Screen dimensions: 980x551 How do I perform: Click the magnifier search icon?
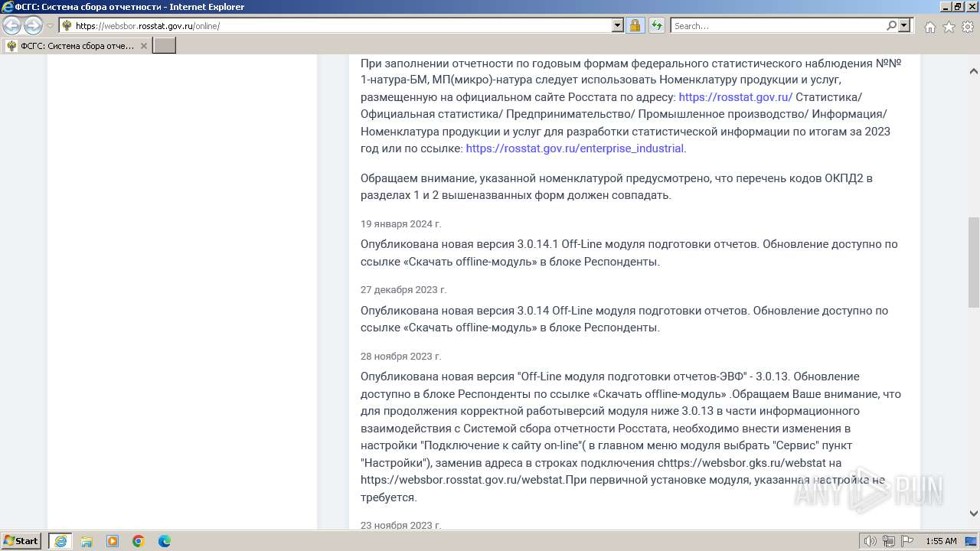(x=891, y=26)
